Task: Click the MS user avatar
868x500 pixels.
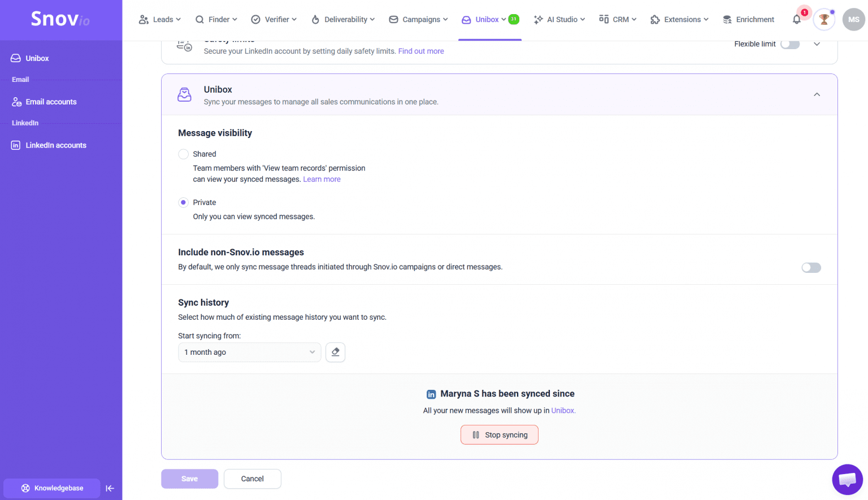Action: point(853,20)
